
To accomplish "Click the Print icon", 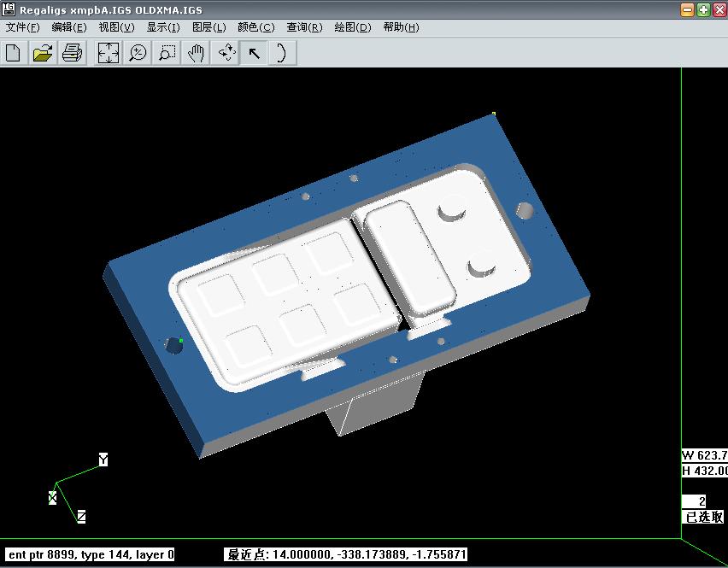I will coord(72,52).
